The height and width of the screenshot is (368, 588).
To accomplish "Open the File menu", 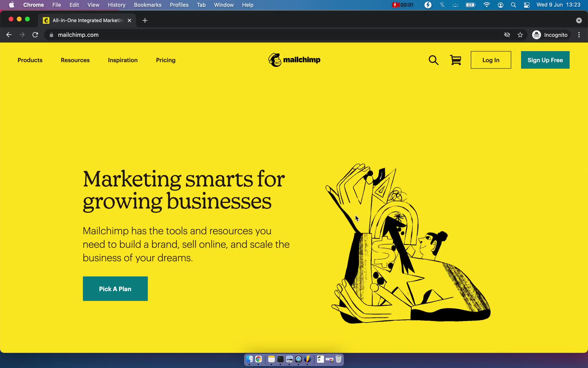I will pos(56,5).
